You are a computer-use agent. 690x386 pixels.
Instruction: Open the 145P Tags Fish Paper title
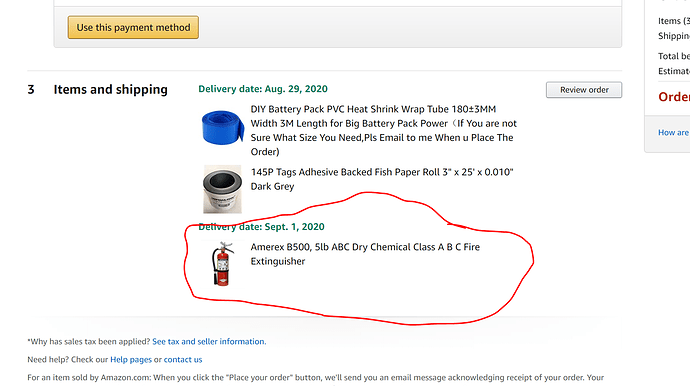tap(382, 179)
